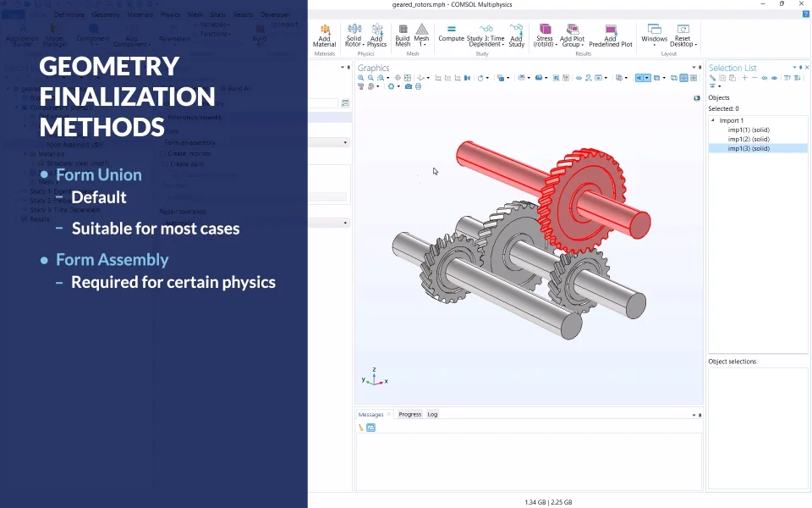812x508 pixels.
Task: Click the Print icon in Graphics toolbar
Action: pos(420,86)
